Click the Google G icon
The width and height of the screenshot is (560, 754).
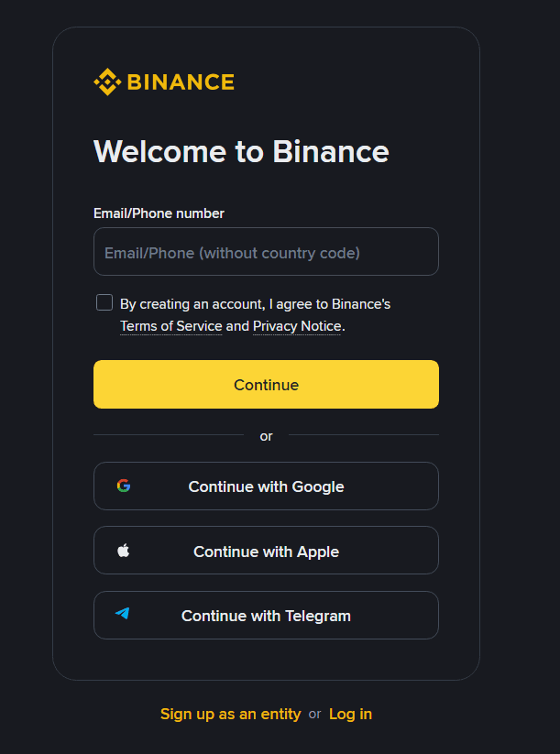click(x=124, y=486)
